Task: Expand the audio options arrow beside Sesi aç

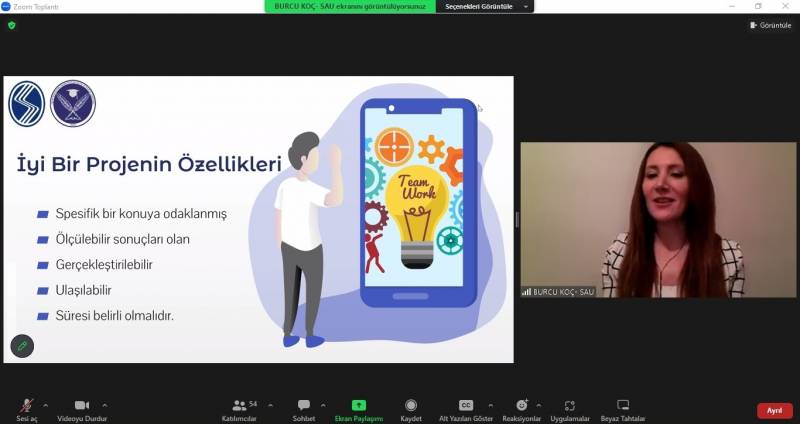Action: point(47,405)
